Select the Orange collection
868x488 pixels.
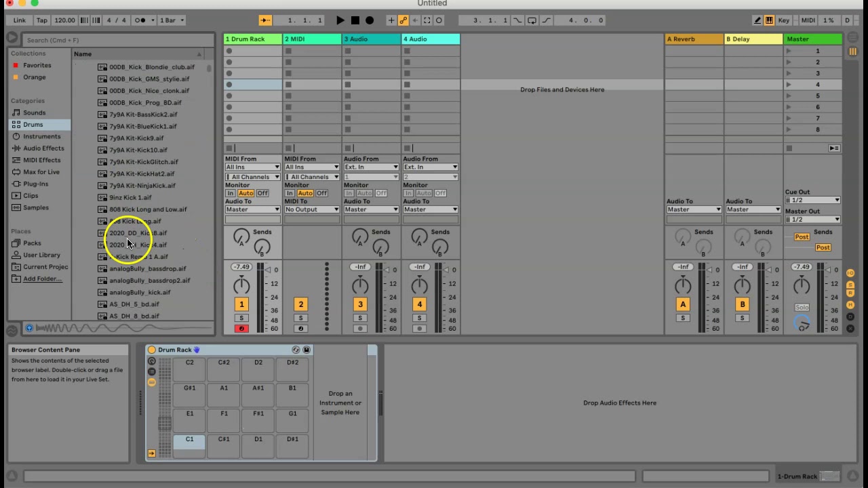pyautogui.click(x=35, y=77)
